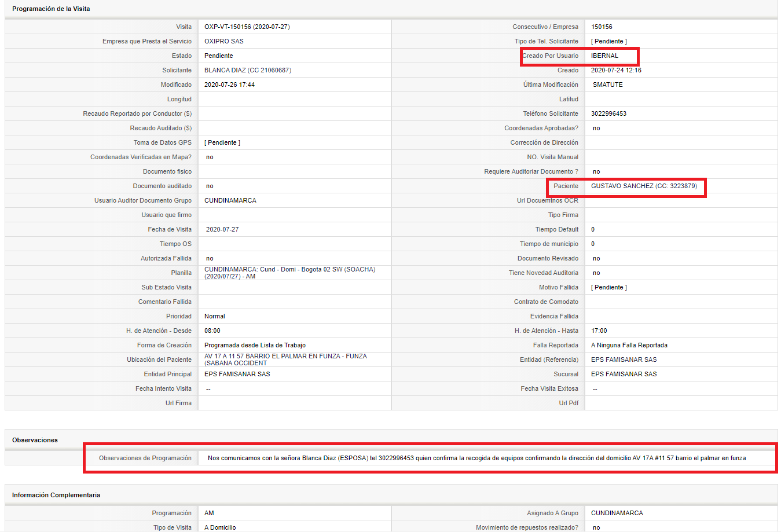Select the Estado value Pendiente
The height and width of the screenshot is (532, 781).
[219, 56]
